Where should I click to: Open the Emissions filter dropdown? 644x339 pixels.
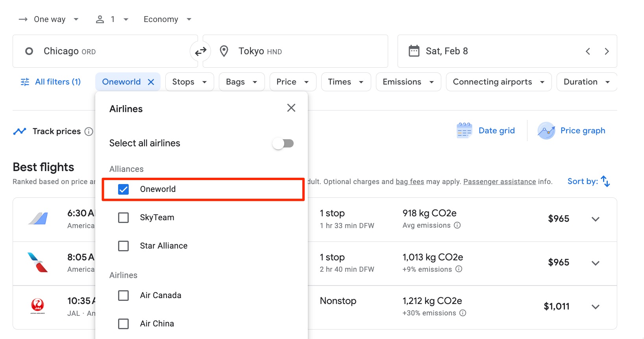(409, 82)
